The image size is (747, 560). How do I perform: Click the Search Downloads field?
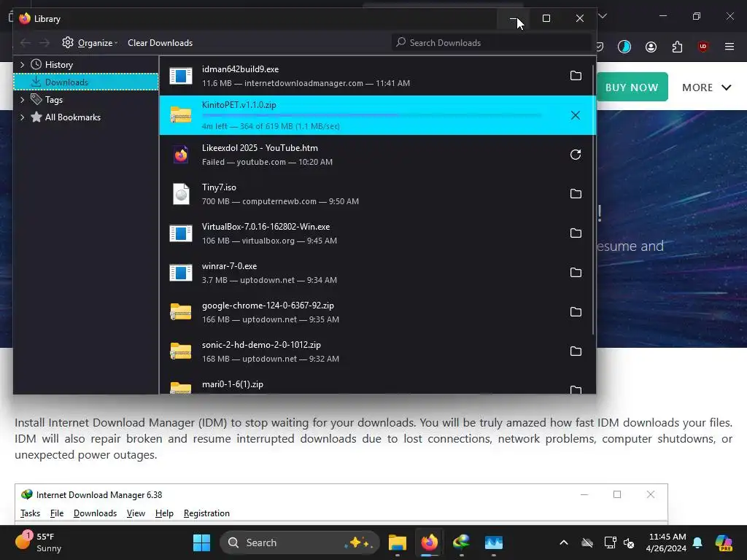coord(492,43)
